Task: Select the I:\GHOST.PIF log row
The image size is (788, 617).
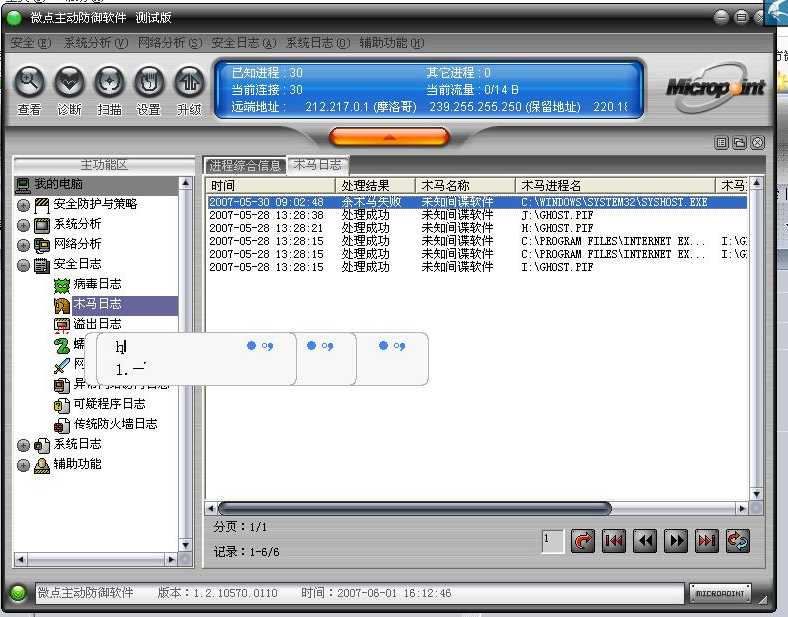Action: click(x=477, y=267)
